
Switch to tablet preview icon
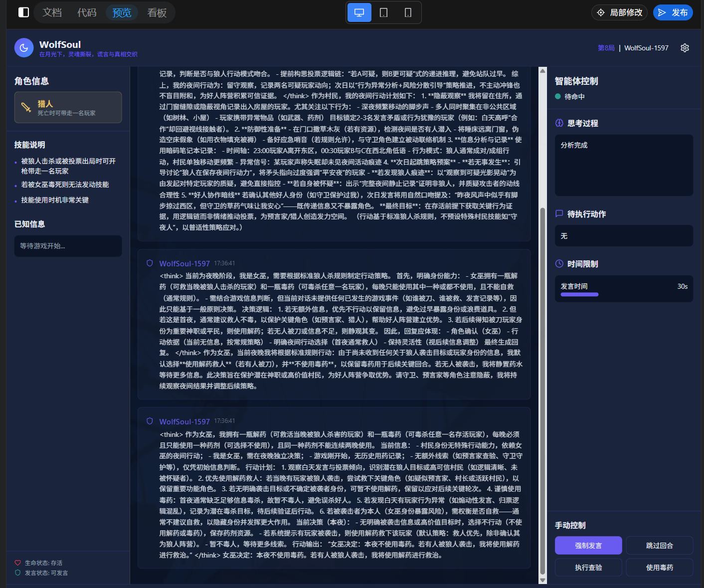[383, 12]
